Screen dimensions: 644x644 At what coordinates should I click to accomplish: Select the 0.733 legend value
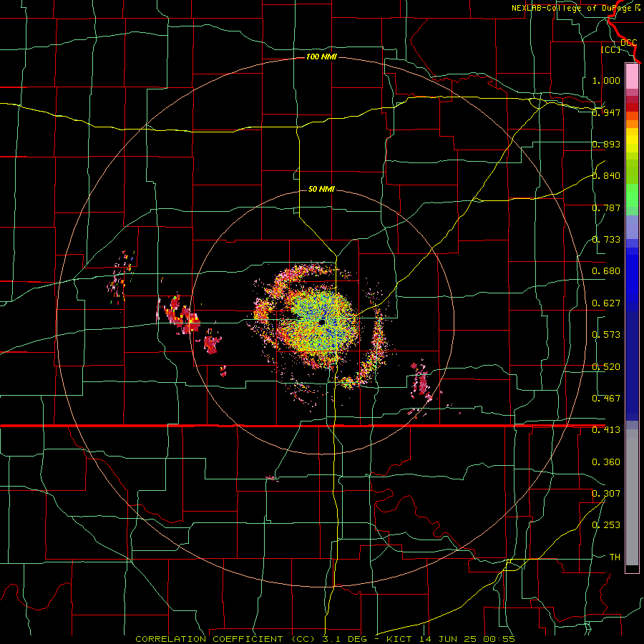click(x=606, y=240)
